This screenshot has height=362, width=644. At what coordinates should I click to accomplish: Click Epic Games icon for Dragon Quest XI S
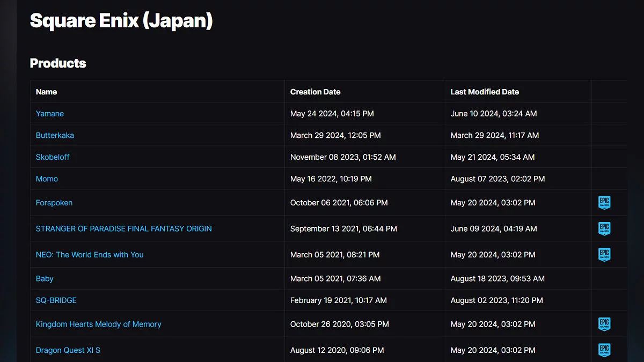click(x=604, y=350)
